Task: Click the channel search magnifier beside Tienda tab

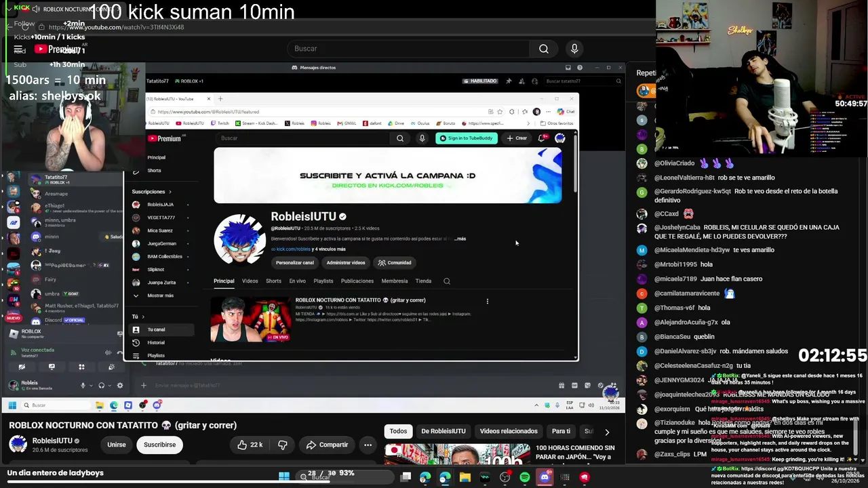Action: click(447, 281)
